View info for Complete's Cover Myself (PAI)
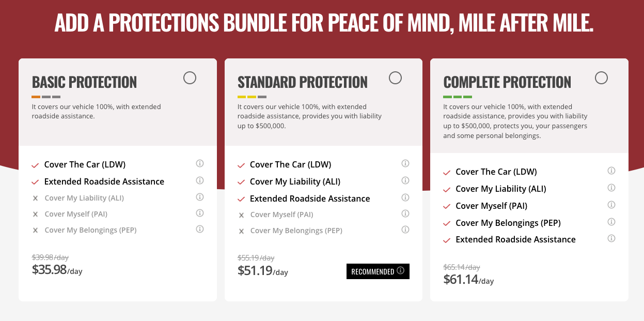 611,205
